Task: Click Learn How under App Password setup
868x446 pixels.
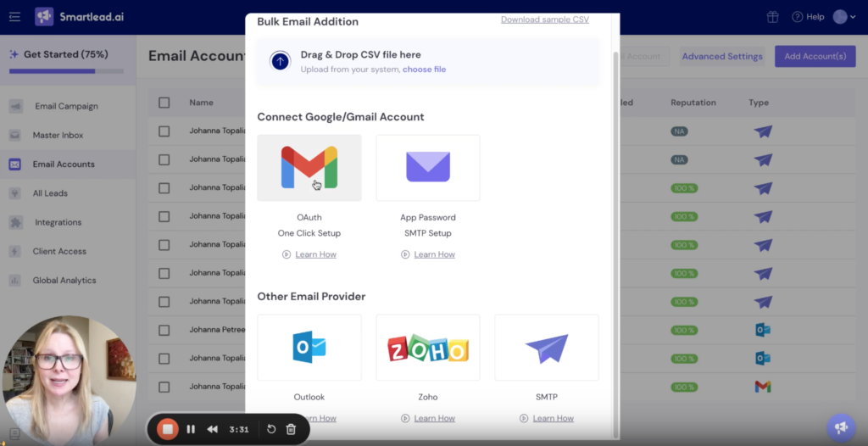Action: click(x=435, y=254)
